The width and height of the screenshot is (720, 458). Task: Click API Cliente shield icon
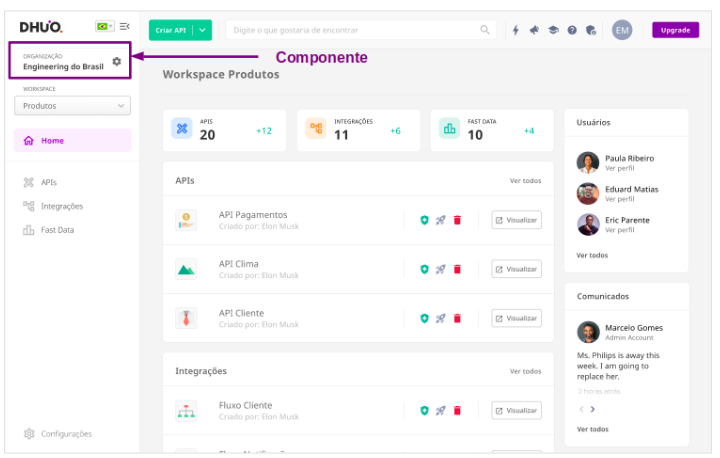[x=424, y=319]
